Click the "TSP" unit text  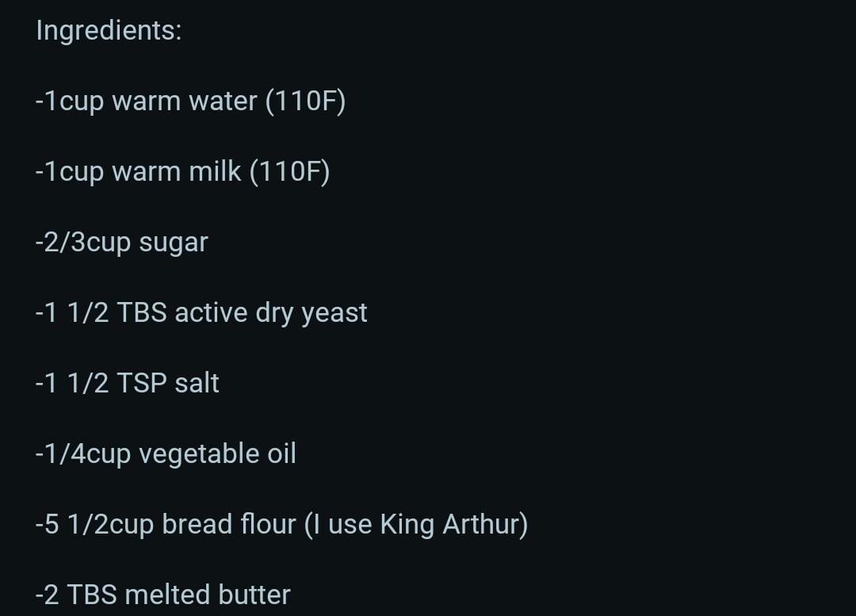pyautogui.click(x=142, y=384)
